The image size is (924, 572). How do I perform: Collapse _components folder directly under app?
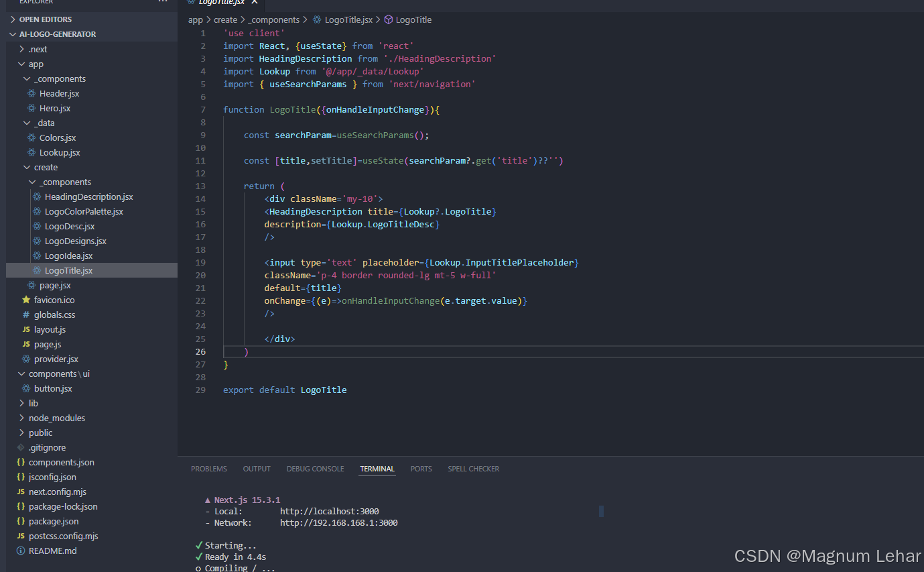click(x=27, y=78)
